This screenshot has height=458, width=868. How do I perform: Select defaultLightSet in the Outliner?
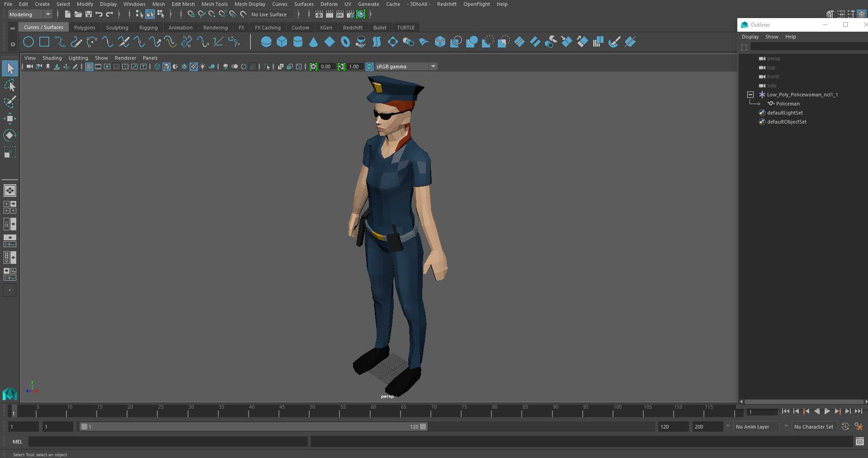click(x=785, y=113)
